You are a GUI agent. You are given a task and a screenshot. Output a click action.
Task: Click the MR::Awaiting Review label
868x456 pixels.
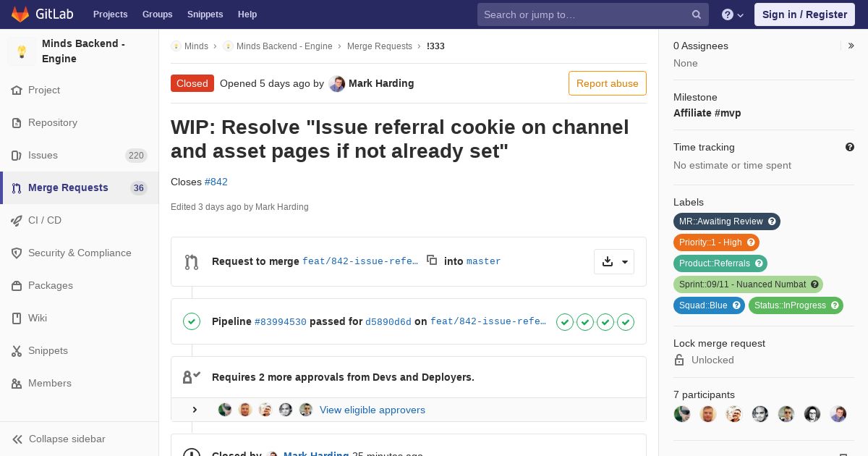pos(727,221)
